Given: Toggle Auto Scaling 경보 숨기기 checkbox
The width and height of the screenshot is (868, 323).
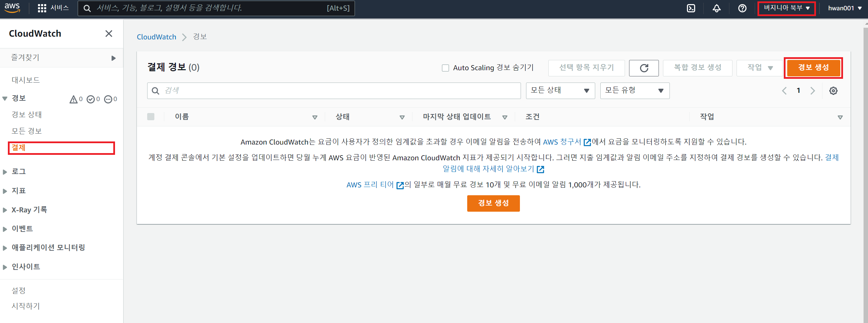Looking at the screenshot, I should [445, 68].
